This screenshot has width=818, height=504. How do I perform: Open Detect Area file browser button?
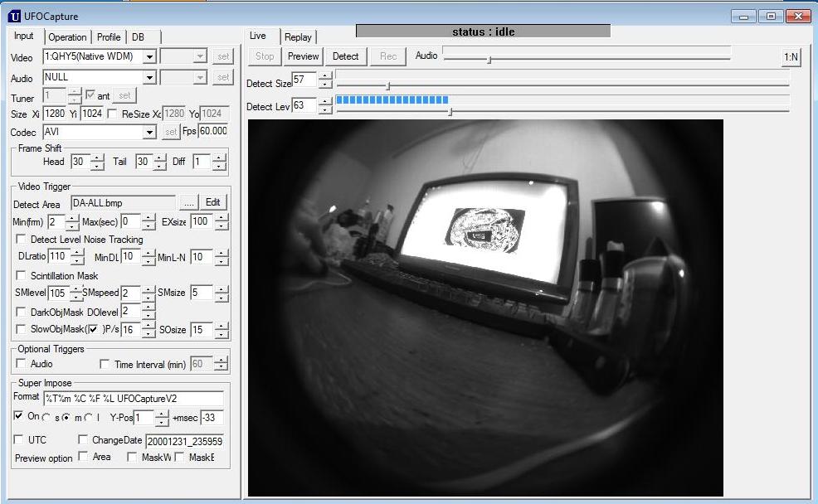coord(189,203)
